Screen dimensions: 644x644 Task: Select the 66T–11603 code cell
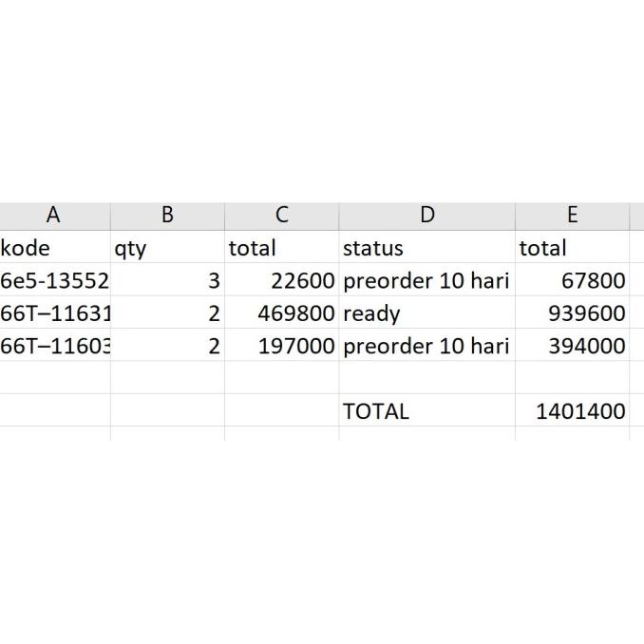click(x=54, y=346)
